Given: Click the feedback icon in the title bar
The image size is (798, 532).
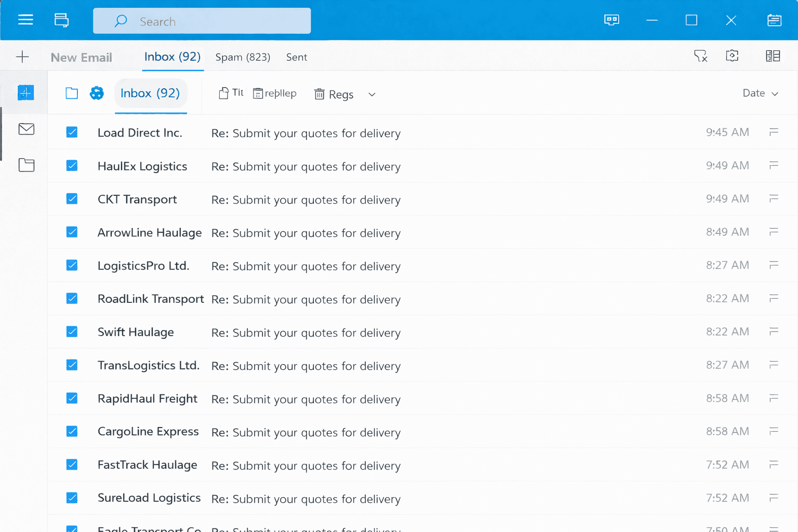Looking at the screenshot, I should tap(611, 20).
